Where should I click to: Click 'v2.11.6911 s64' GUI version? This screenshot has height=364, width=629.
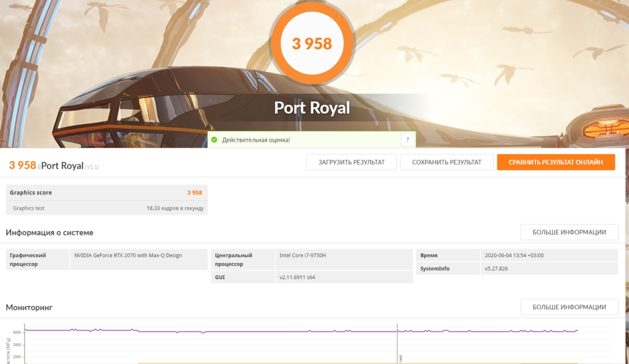point(297,277)
